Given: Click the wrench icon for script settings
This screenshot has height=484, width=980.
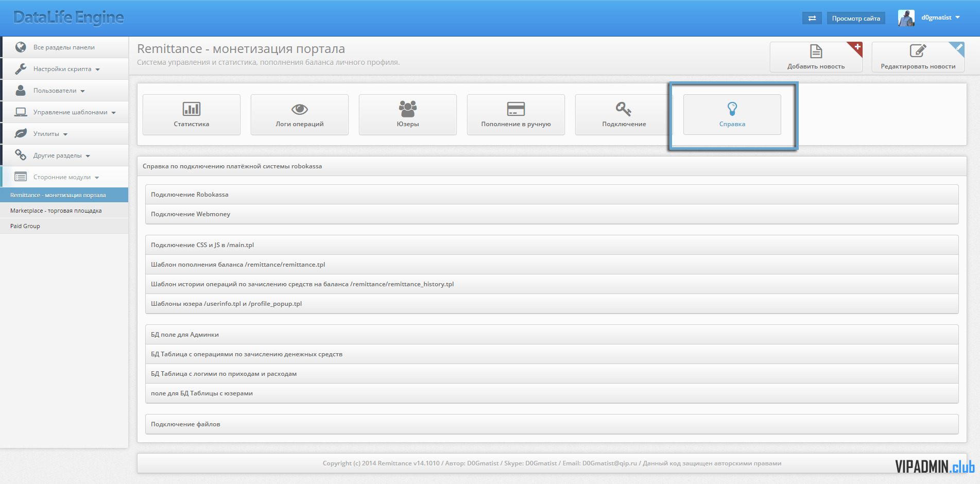Looking at the screenshot, I should [21, 68].
